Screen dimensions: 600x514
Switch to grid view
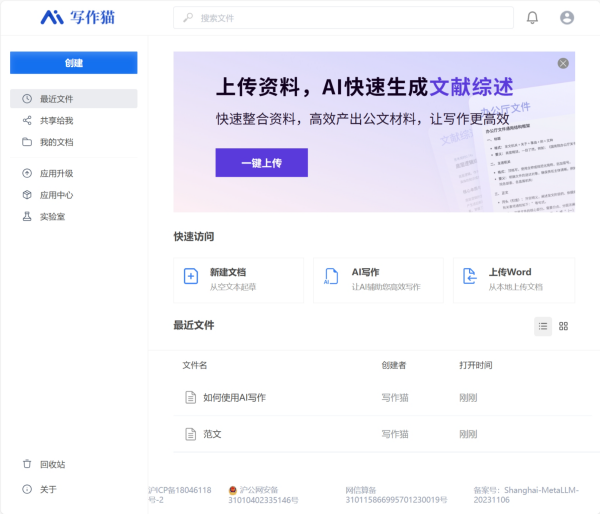(x=563, y=326)
